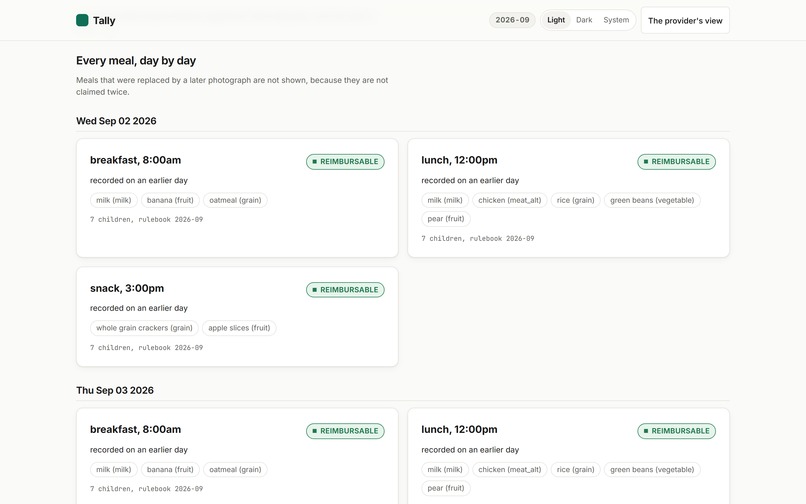Click 7 children rulebook line in snack card

pos(146,348)
